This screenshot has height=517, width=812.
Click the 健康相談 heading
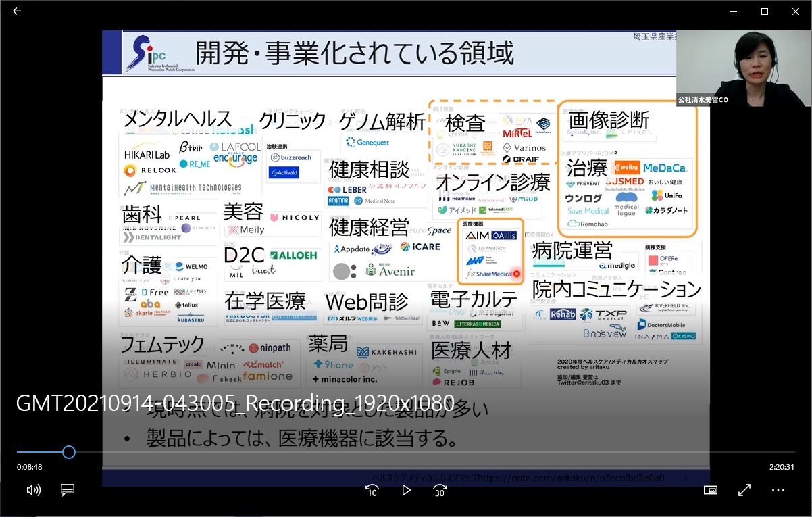coord(370,169)
